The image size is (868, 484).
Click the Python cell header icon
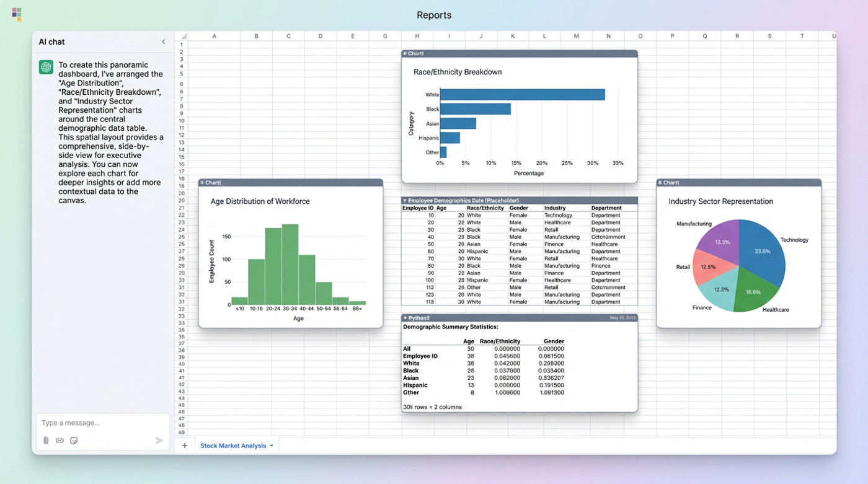coord(405,318)
